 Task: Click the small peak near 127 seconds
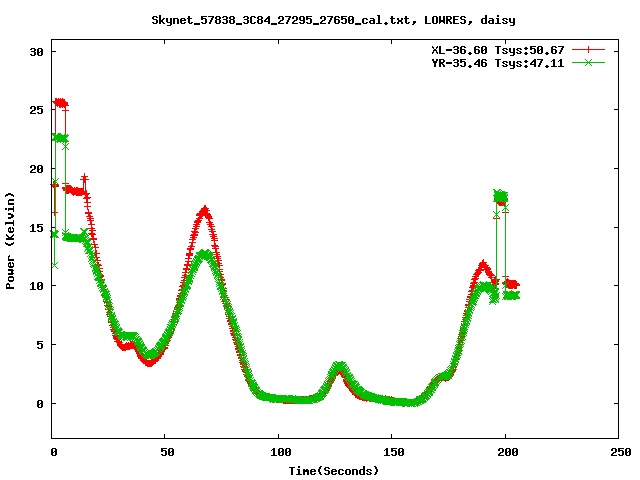[x=339, y=366]
